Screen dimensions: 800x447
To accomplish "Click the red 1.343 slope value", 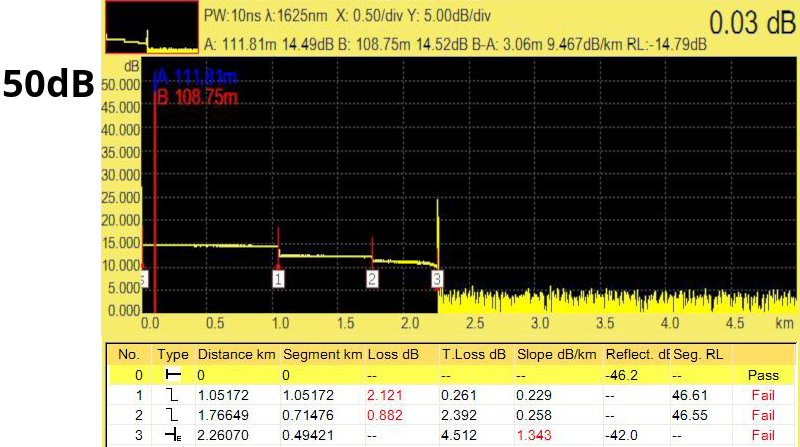I will [x=535, y=434].
